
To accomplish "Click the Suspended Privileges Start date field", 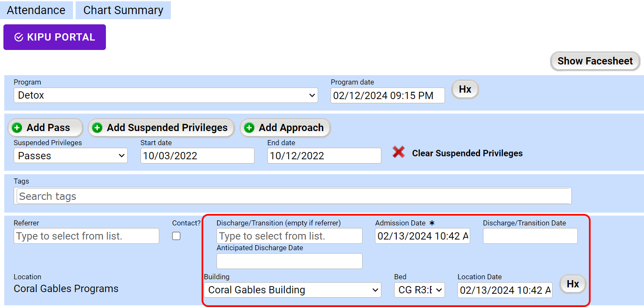I will [x=197, y=156].
